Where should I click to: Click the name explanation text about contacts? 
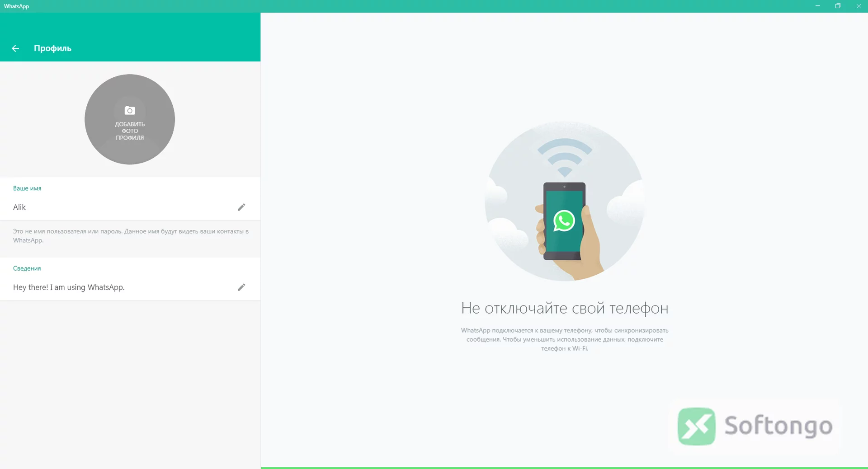131,236
